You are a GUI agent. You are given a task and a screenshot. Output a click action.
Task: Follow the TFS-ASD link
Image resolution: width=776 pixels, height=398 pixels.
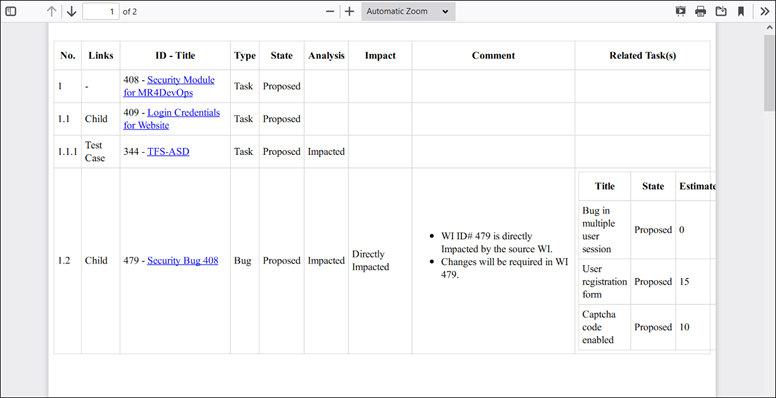pos(168,151)
